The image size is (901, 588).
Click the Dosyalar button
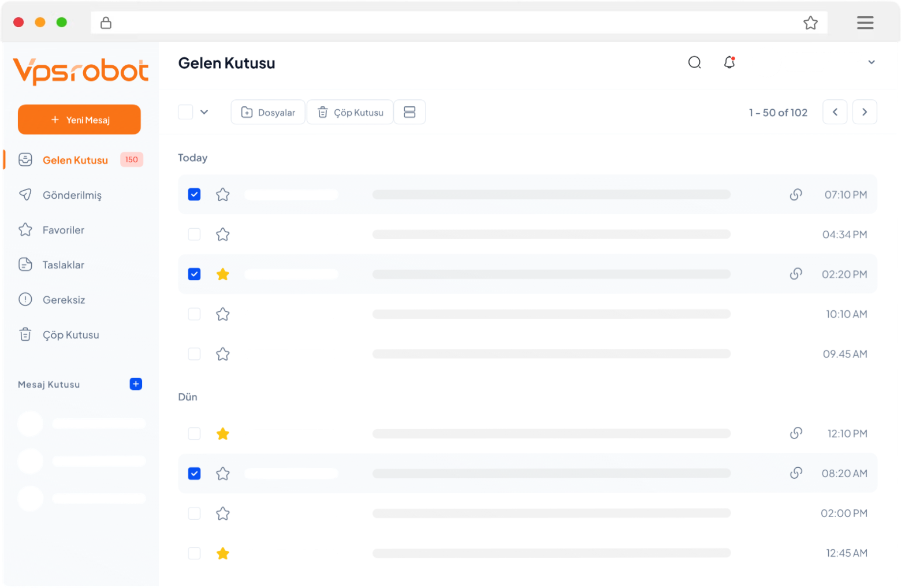[x=268, y=112]
